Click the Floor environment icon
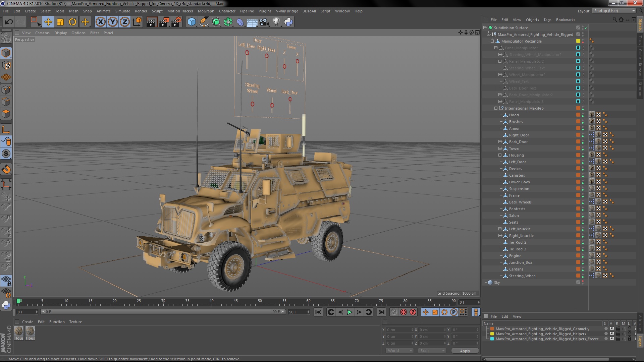 [x=252, y=22]
